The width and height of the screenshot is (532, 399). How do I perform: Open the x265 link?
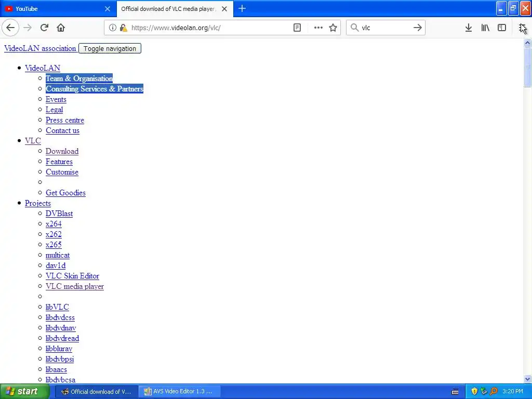pos(54,245)
